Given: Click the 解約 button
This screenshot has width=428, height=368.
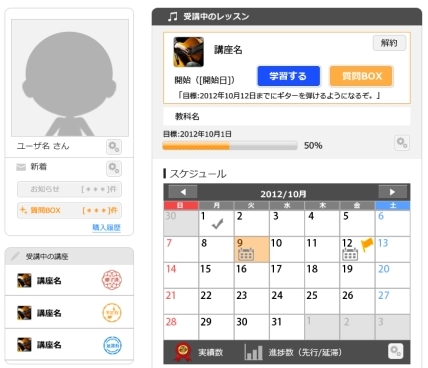Looking at the screenshot, I should pos(389,43).
